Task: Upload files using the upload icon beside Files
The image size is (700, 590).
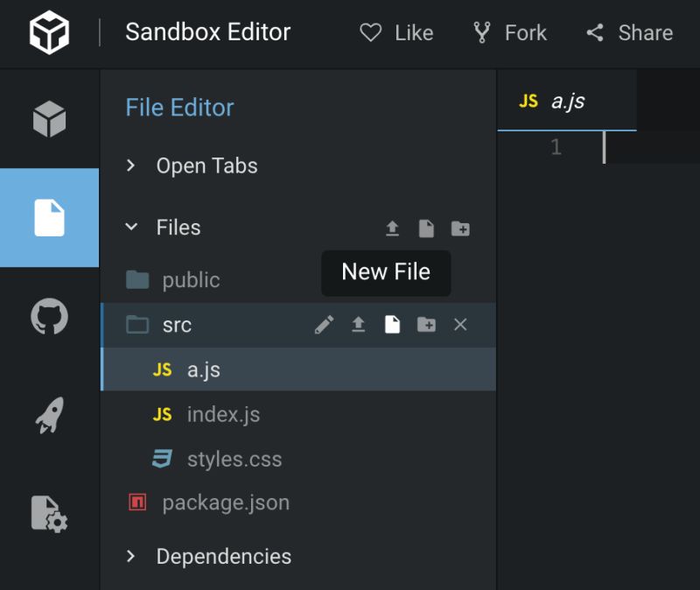Action: point(393,228)
